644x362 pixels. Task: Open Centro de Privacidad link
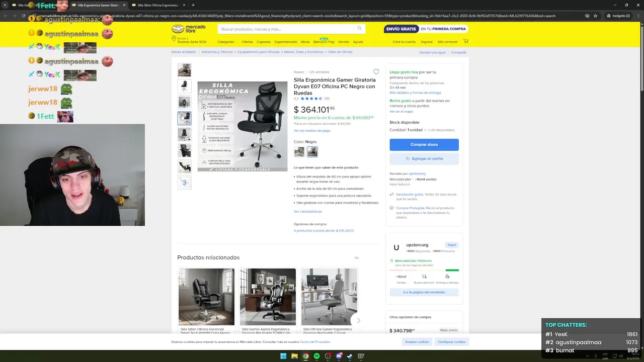(315, 342)
